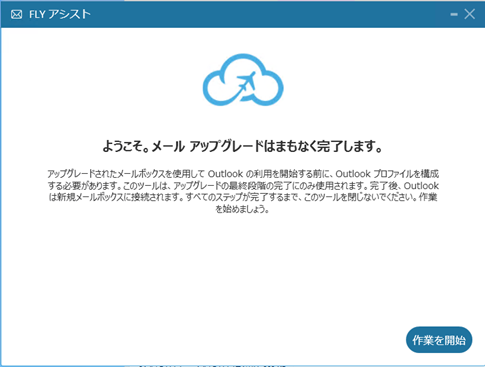Viewport: 485px width, 367px height.
Task: Click the first description line about Outlook プロファイル
Action: [243, 174]
